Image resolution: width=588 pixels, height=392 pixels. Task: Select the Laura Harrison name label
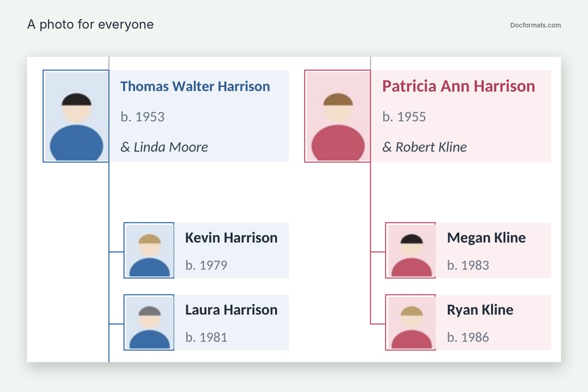231,310
